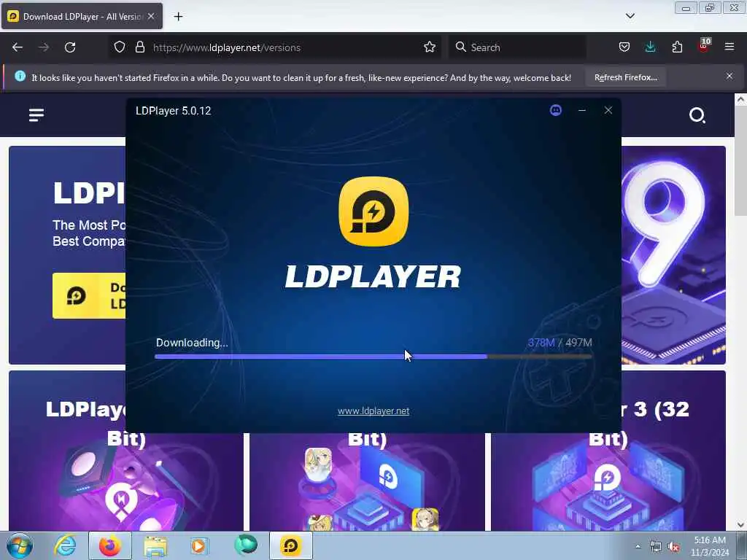
Task: Dismiss the Firefox refresh notification bar
Action: click(x=729, y=76)
